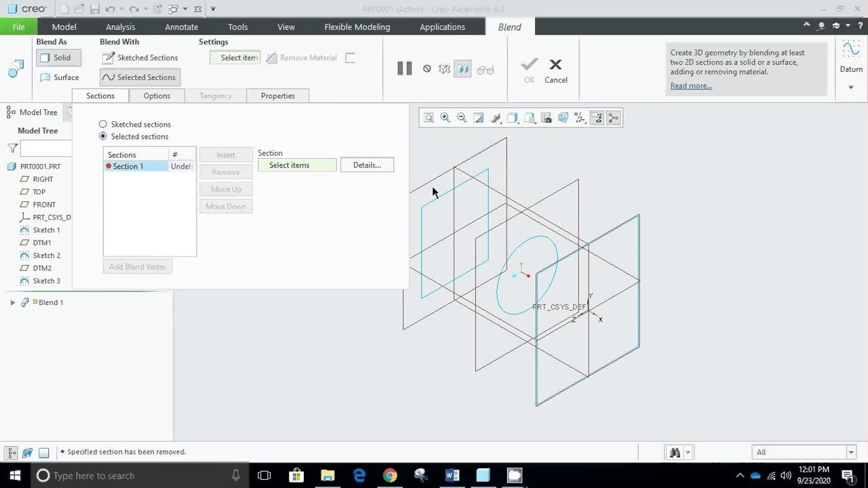Open the Model ribbon tab
Image resolution: width=868 pixels, height=488 pixels.
[64, 26]
